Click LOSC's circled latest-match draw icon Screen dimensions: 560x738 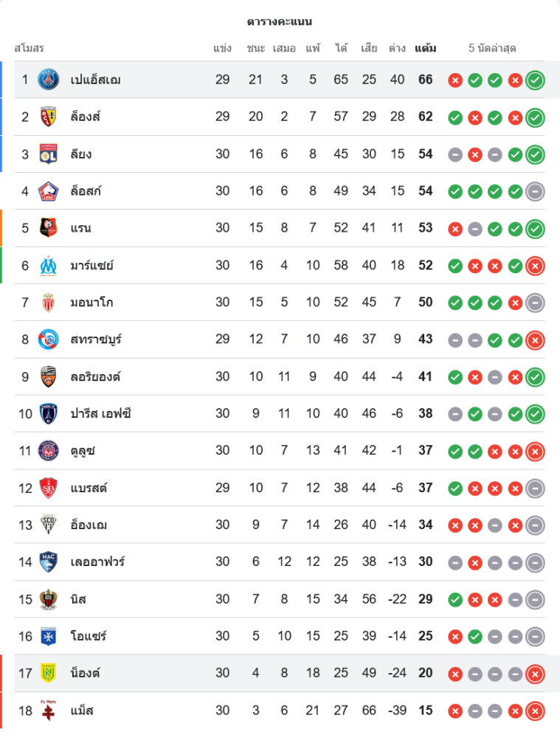pyautogui.click(x=535, y=191)
